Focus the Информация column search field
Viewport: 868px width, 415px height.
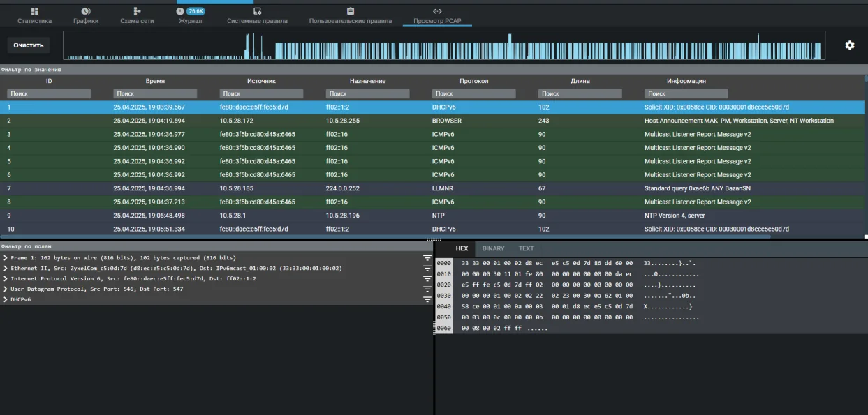(686, 93)
